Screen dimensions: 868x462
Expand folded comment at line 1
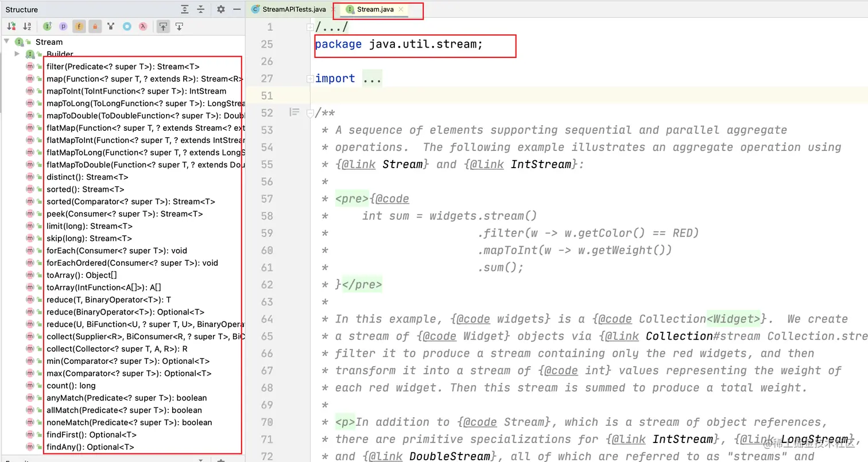[x=310, y=27]
